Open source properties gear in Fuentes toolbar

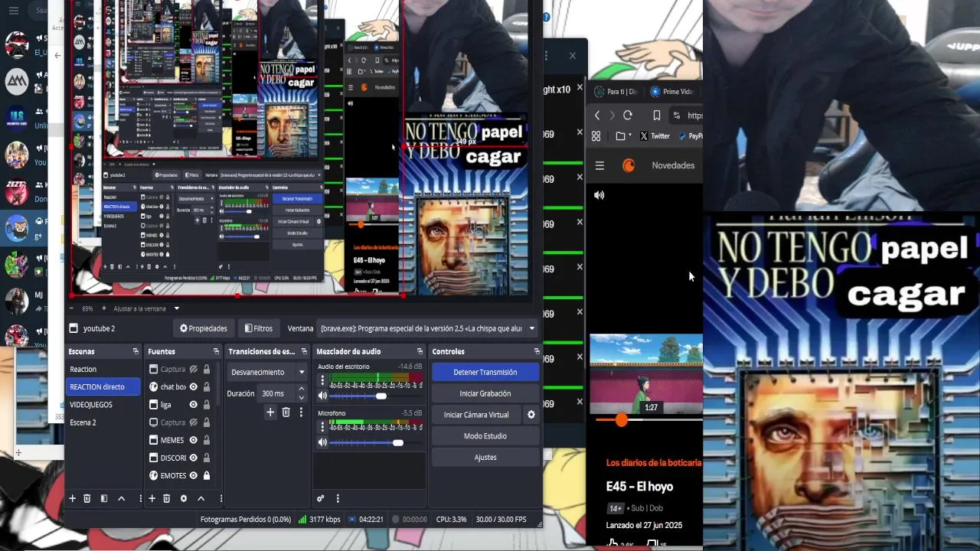184,498
